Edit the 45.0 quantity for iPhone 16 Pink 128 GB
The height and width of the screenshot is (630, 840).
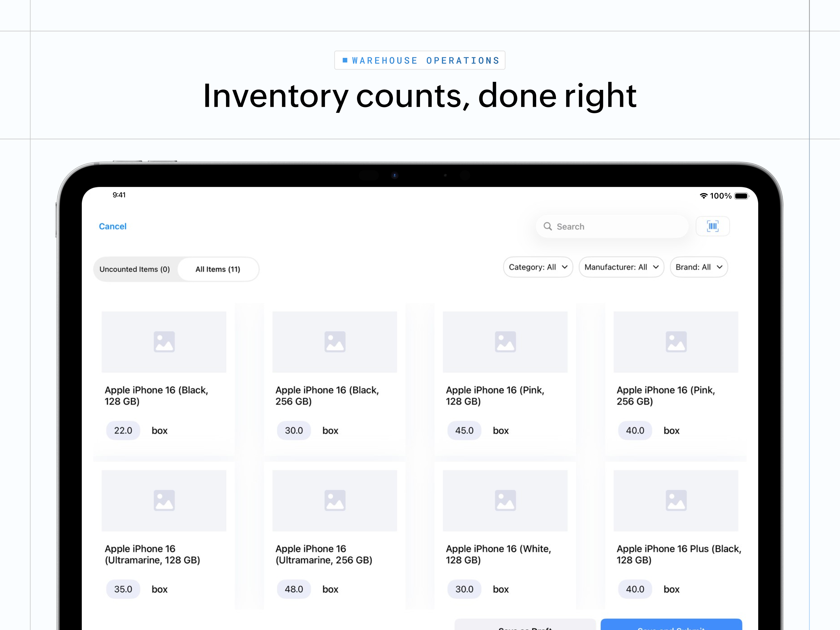(465, 431)
